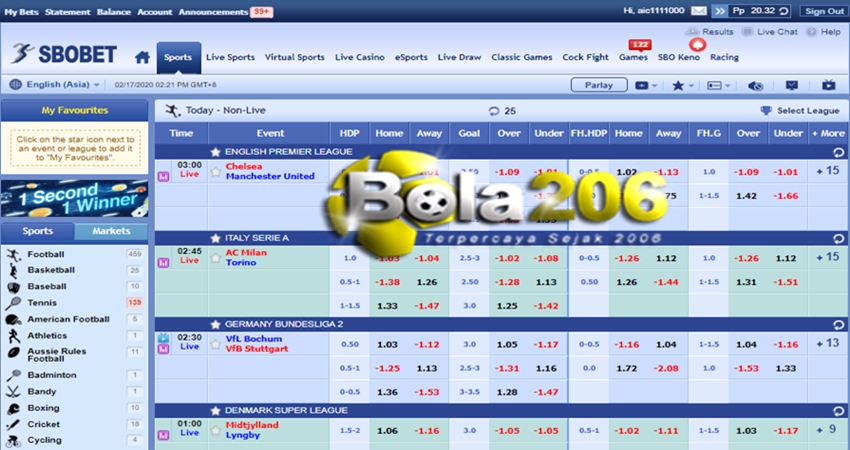The width and height of the screenshot is (850, 450).
Task: Star the AC Milan vs Torino match
Action: point(215,258)
